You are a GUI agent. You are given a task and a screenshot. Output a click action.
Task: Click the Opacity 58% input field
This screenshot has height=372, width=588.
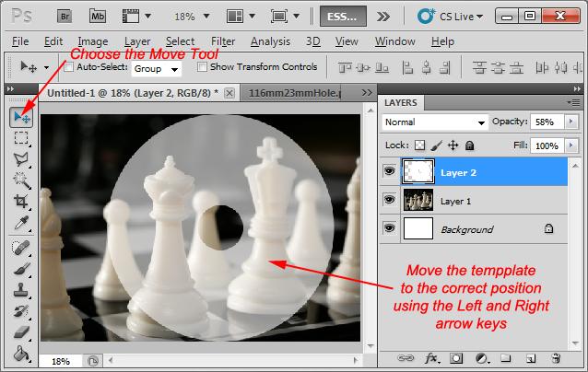coord(547,122)
